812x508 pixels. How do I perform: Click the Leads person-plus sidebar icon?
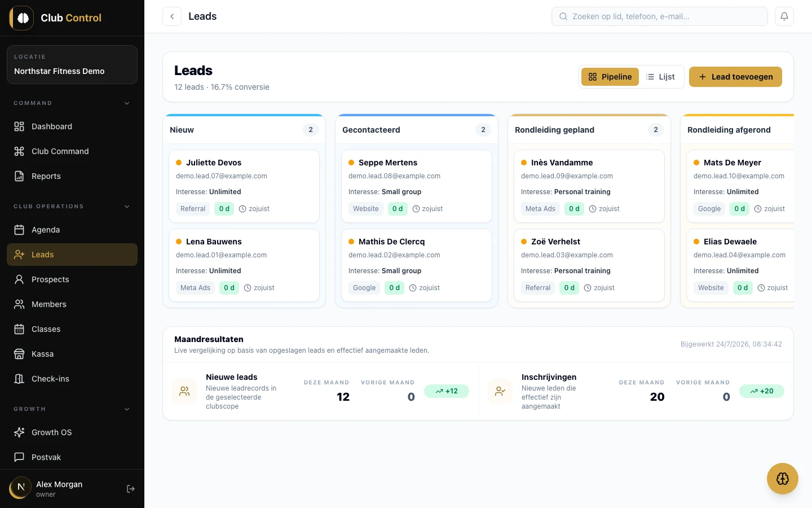19,255
